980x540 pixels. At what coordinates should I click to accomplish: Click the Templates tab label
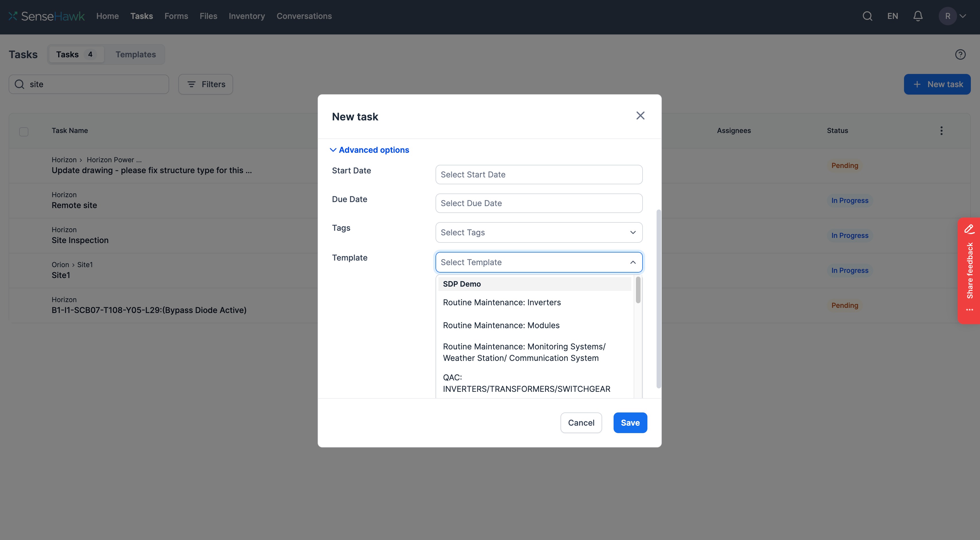pyautogui.click(x=135, y=53)
